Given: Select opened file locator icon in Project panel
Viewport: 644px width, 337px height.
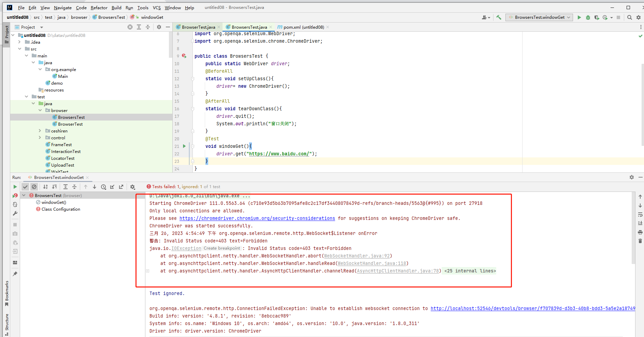Looking at the screenshot, I should coord(130,27).
